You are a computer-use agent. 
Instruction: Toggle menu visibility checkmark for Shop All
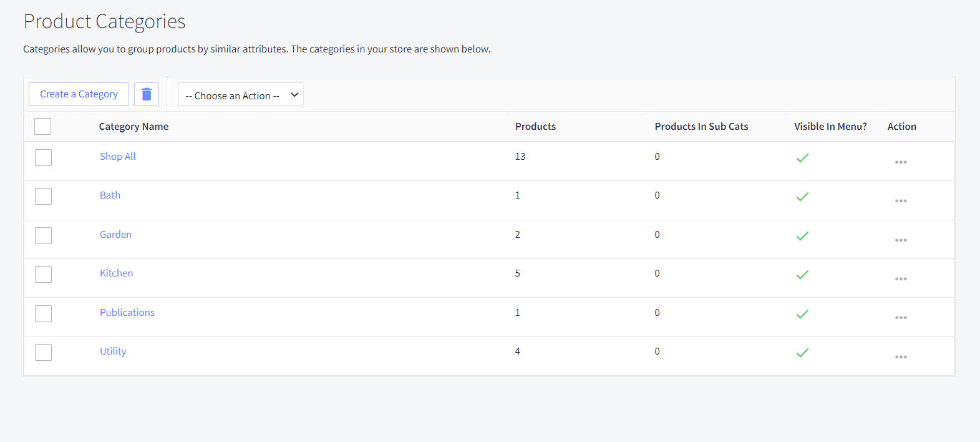pos(802,158)
